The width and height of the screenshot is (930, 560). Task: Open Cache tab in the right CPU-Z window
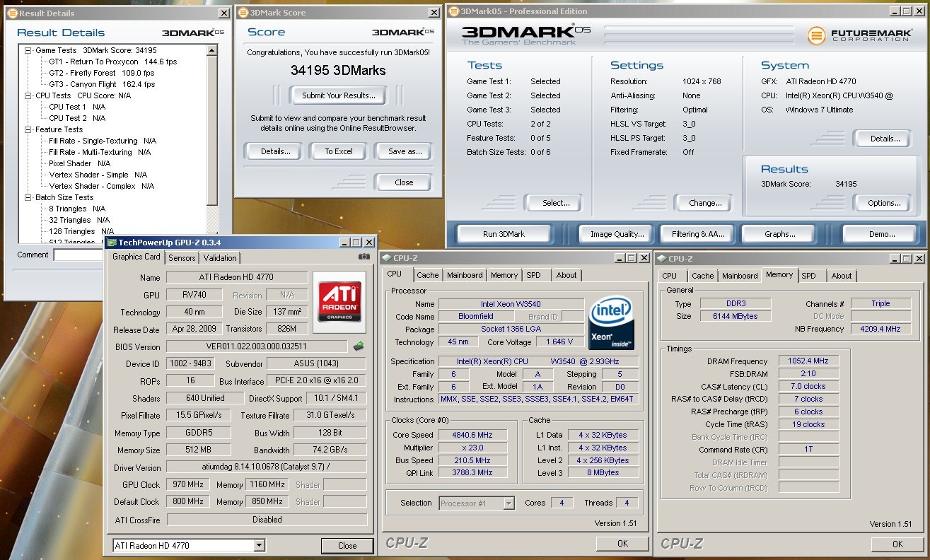(x=702, y=276)
